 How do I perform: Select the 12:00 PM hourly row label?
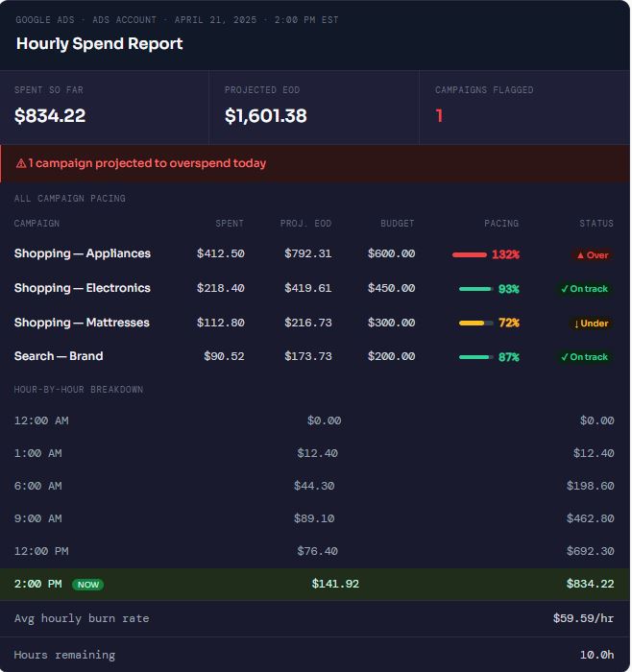pos(41,551)
